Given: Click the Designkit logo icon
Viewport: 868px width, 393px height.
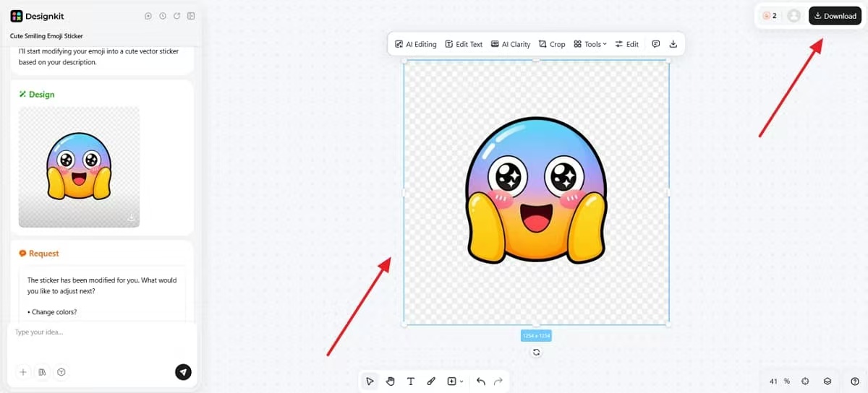Looking at the screenshot, I should [16, 16].
